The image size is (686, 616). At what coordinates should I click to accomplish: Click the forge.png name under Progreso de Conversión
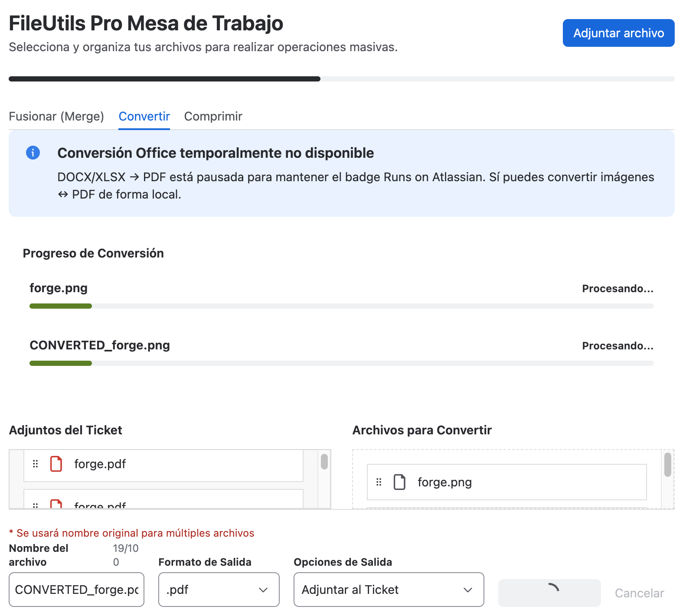pos(59,288)
